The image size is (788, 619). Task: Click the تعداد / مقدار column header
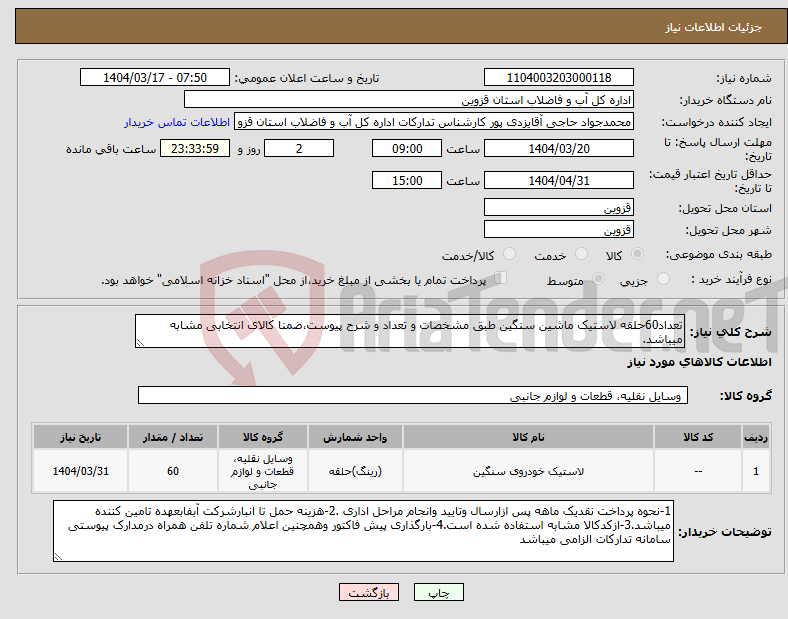pyautogui.click(x=173, y=437)
